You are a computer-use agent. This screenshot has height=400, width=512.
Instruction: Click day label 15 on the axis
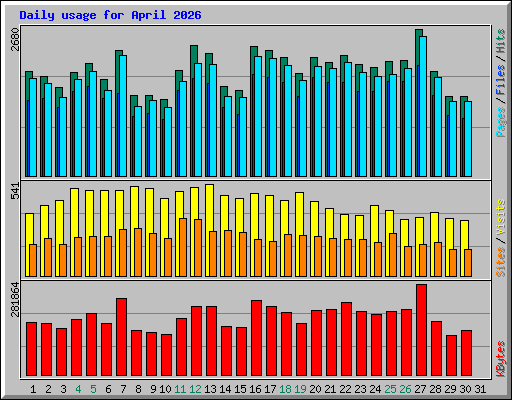pos(240,389)
